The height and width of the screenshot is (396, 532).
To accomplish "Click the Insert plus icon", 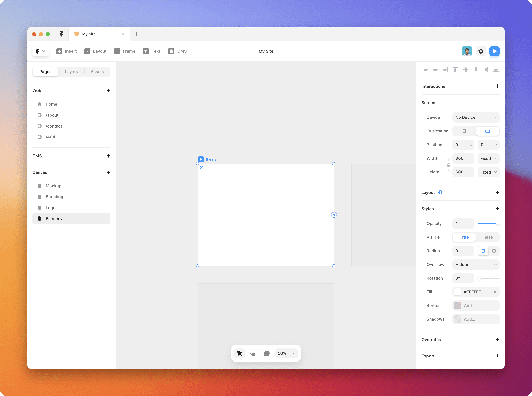I will pyautogui.click(x=59, y=51).
